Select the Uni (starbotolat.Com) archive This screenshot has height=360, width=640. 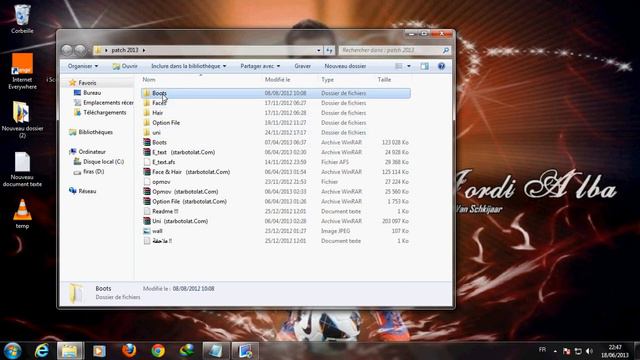pyautogui.click(x=276, y=221)
